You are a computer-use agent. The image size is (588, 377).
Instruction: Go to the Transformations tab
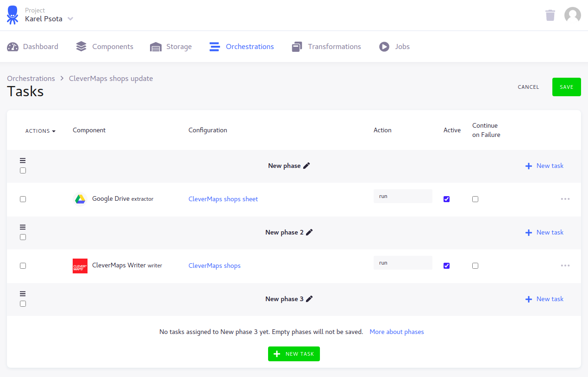tap(326, 47)
